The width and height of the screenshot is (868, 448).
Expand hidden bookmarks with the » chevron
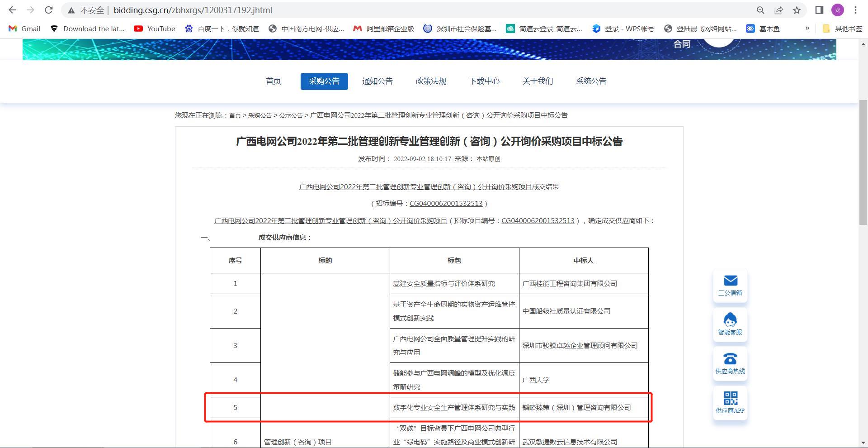[807, 29]
